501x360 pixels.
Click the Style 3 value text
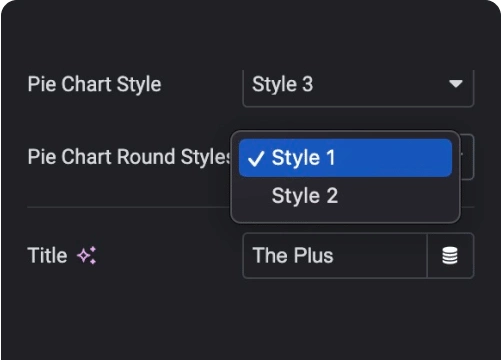coord(283,84)
